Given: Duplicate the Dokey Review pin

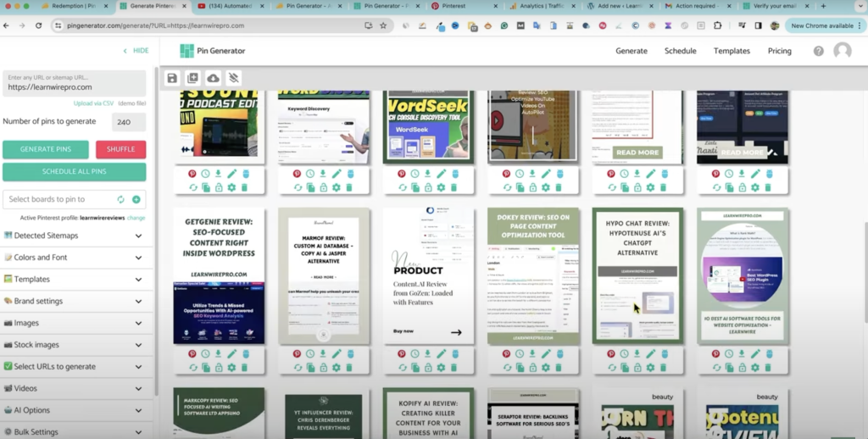Looking at the screenshot, I should (x=520, y=368).
